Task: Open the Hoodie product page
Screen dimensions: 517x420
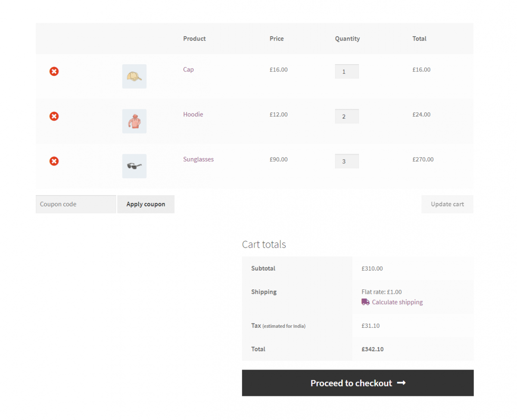Action: 193,114
